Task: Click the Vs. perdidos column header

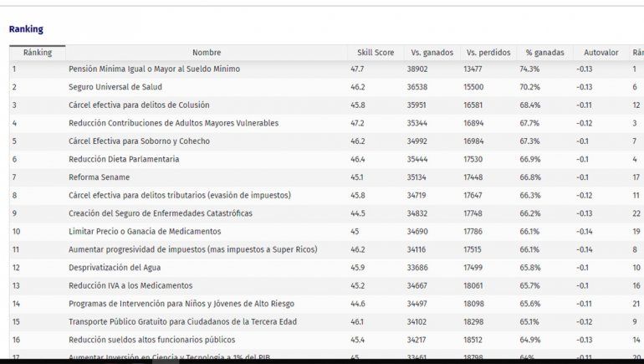Action: click(488, 53)
